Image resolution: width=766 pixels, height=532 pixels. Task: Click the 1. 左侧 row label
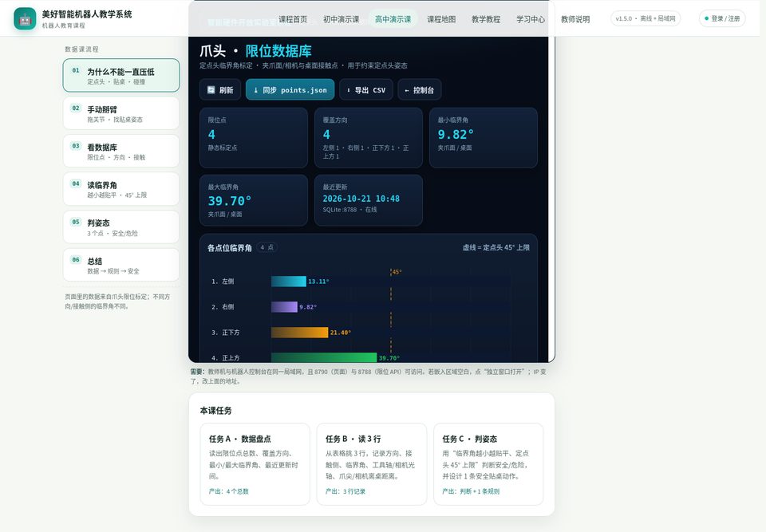point(223,282)
